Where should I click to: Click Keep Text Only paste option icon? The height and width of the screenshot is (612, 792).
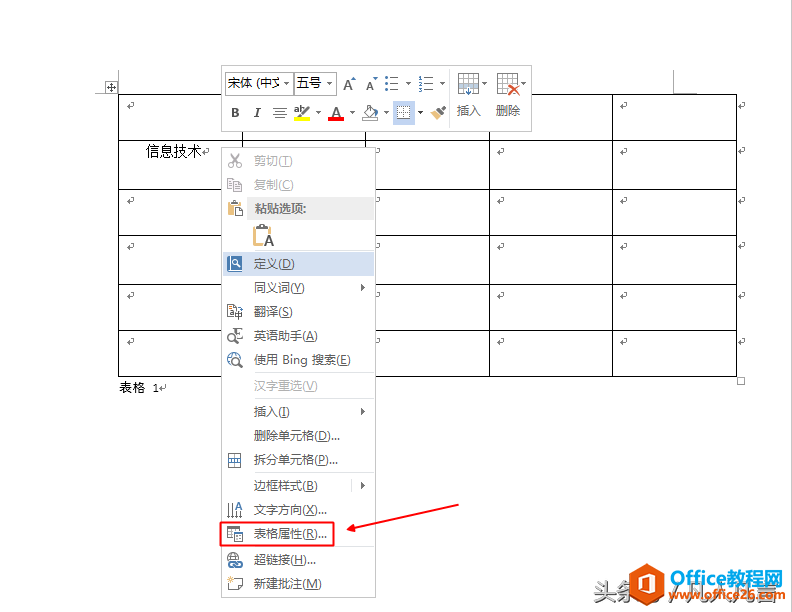click(x=264, y=235)
